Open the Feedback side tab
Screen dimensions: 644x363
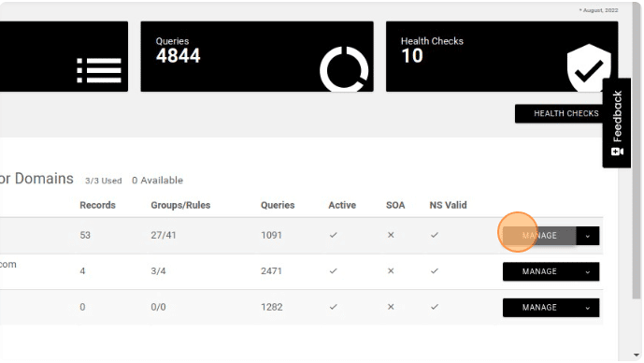point(617,123)
